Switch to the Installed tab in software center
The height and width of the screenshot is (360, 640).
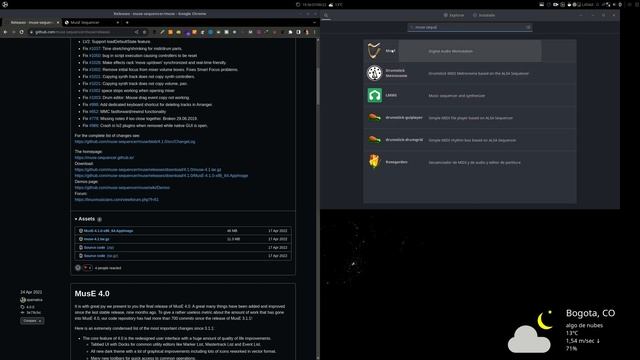click(x=484, y=15)
